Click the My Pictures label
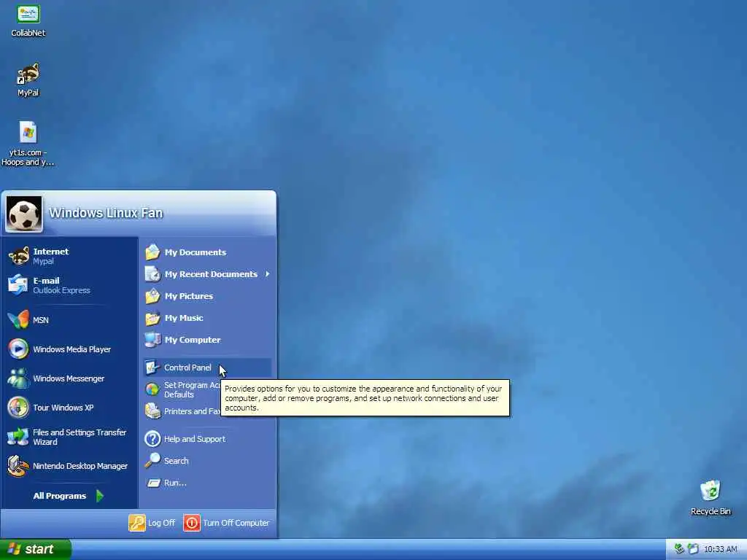This screenshot has width=747, height=560. (189, 296)
